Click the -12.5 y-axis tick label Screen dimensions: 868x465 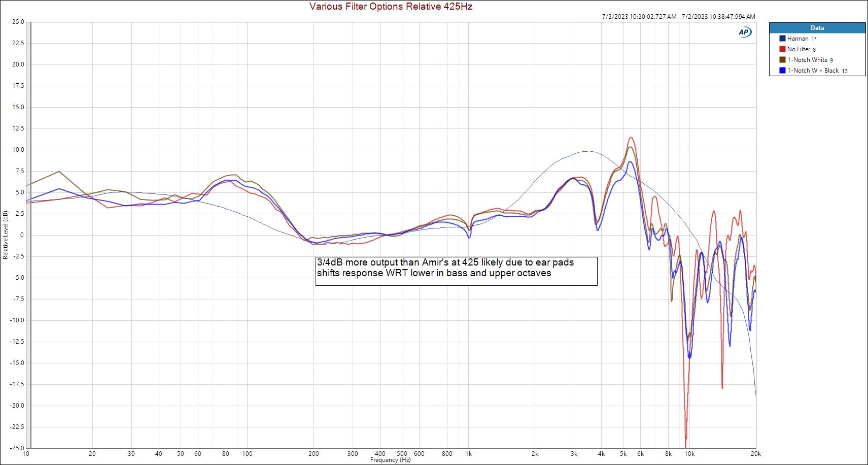[x=17, y=342]
